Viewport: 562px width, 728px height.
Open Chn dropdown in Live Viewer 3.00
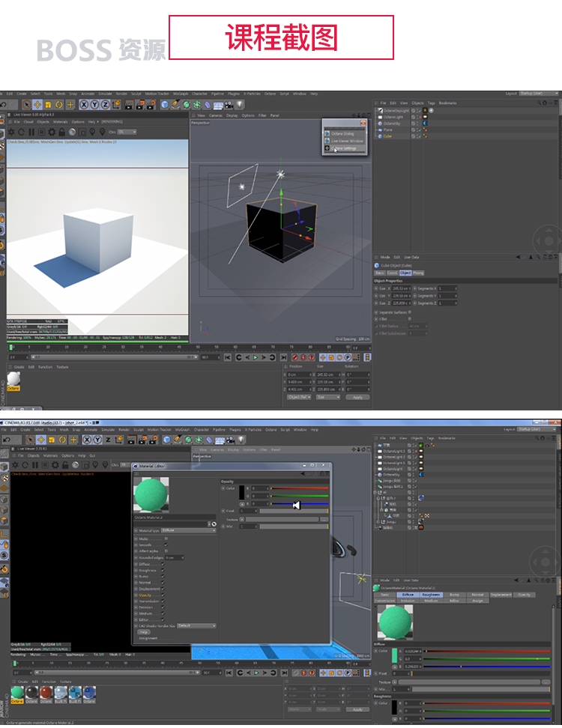coord(127,132)
